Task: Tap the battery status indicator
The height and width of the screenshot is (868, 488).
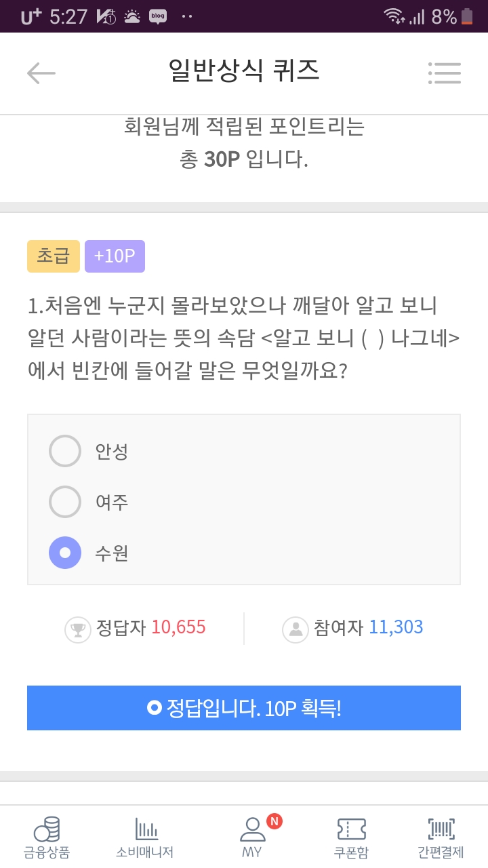Action: pyautogui.click(x=467, y=16)
